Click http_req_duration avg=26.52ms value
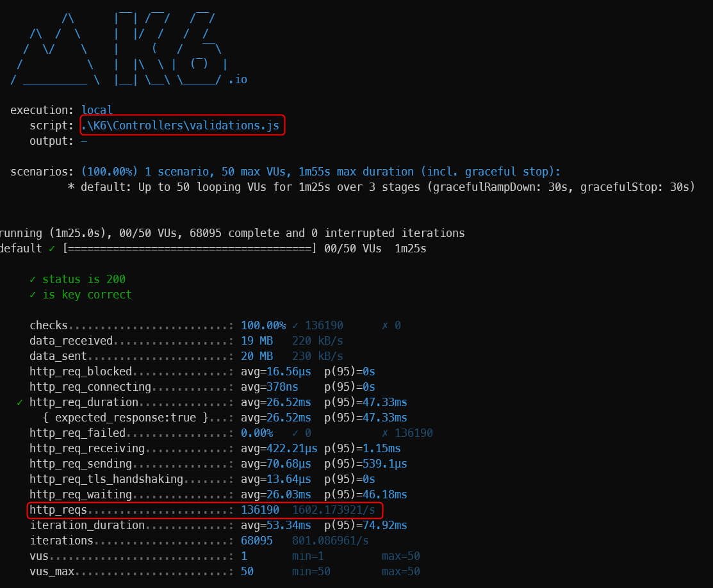Viewport: 713px width, 588px height. tap(276, 402)
